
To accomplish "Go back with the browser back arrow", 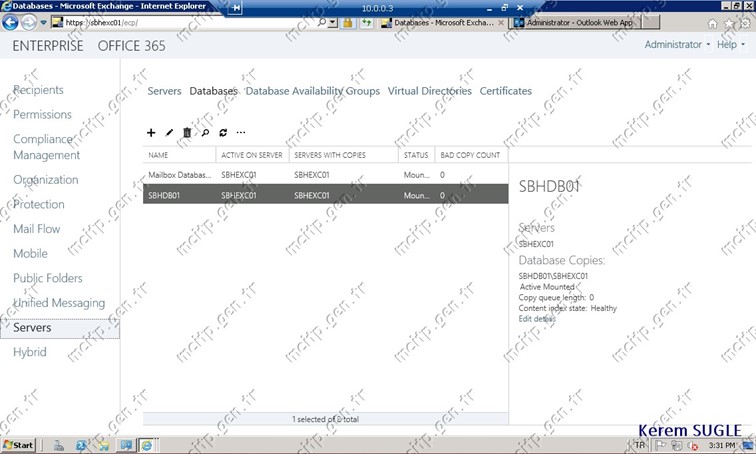I will pyautogui.click(x=10, y=22).
